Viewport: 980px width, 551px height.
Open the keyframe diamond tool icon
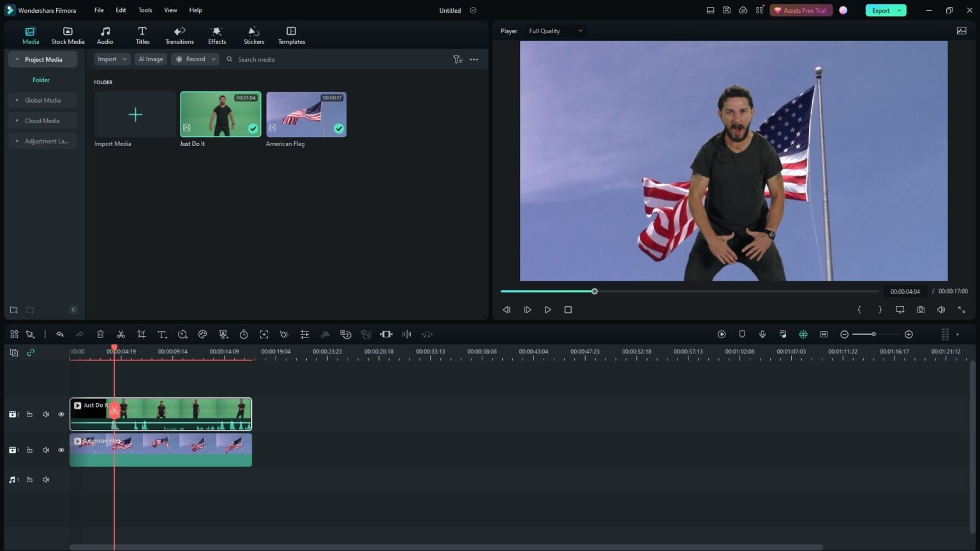click(284, 334)
